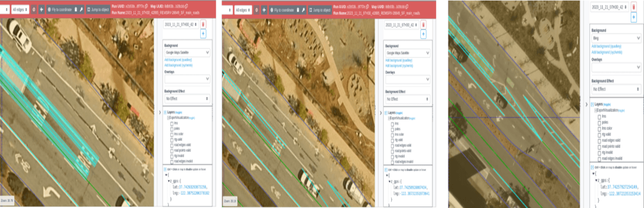Copy the Map UUID in the middle panel header
Image resolution: width=644 pixels, height=208 pixels.
coord(407,6)
